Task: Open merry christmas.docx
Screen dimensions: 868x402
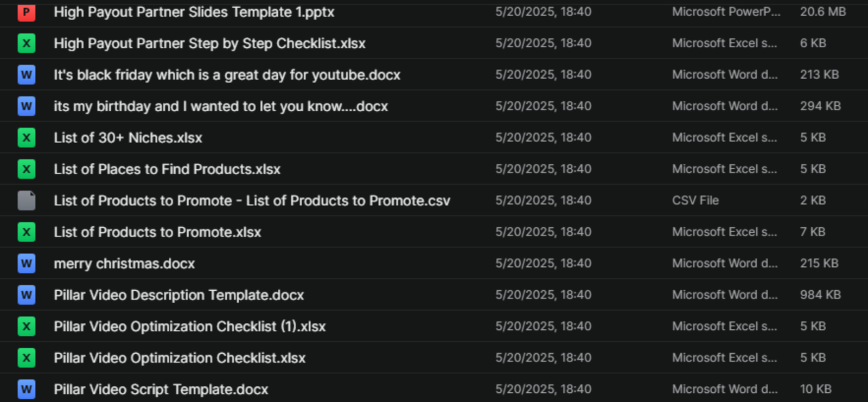Action: (x=124, y=264)
